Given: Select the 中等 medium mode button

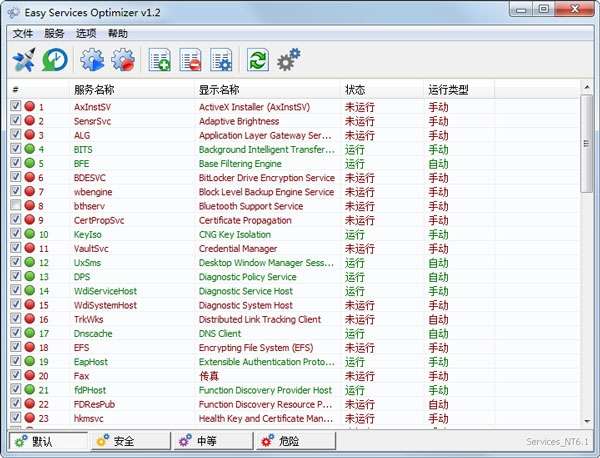Looking at the screenshot, I should pyautogui.click(x=214, y=441).
